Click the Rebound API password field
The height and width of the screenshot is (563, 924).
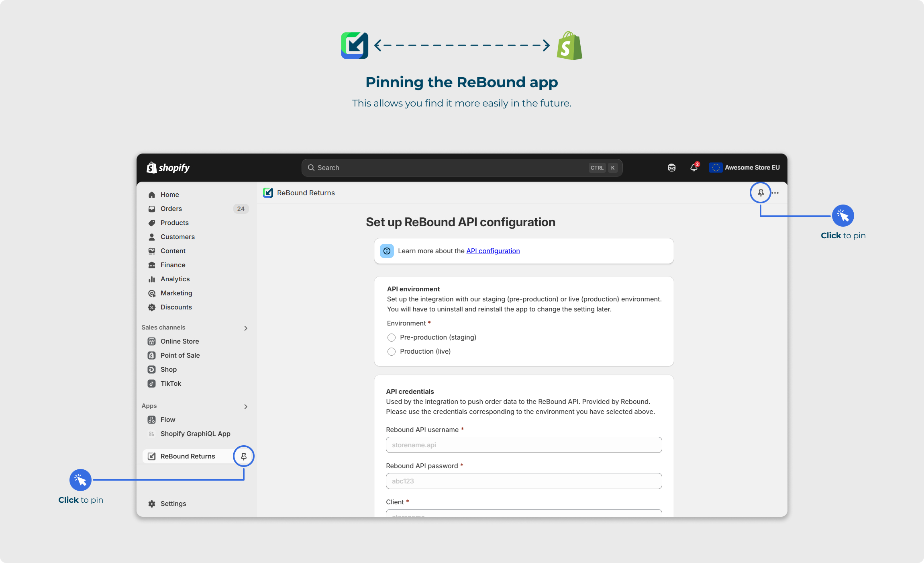point(524,481)
